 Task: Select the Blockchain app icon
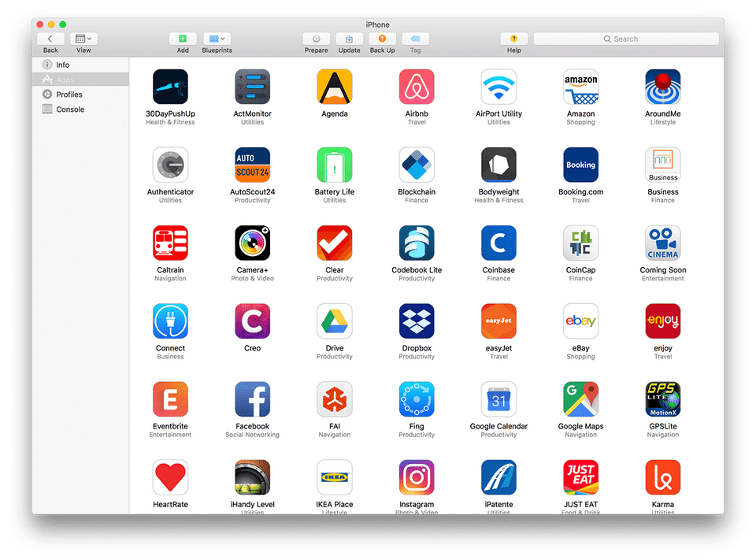point(417,165)
